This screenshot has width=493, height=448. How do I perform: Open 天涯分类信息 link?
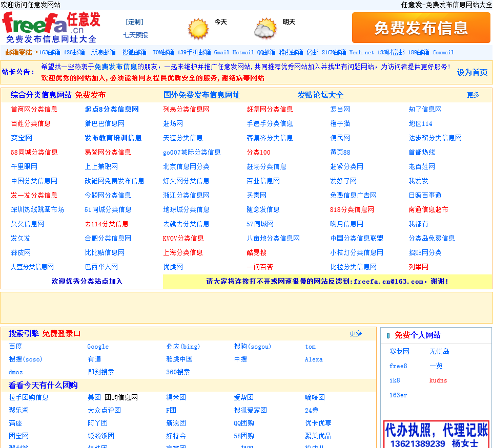[183, 138]
